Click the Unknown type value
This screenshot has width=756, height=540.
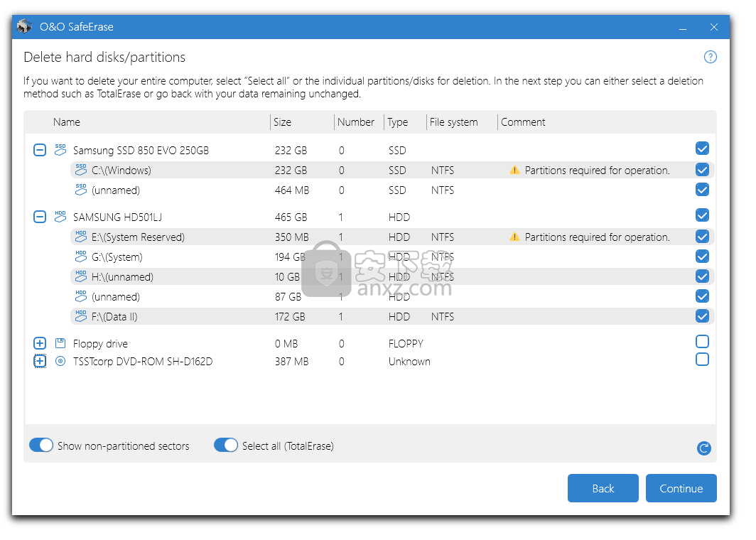pos(409,362)
